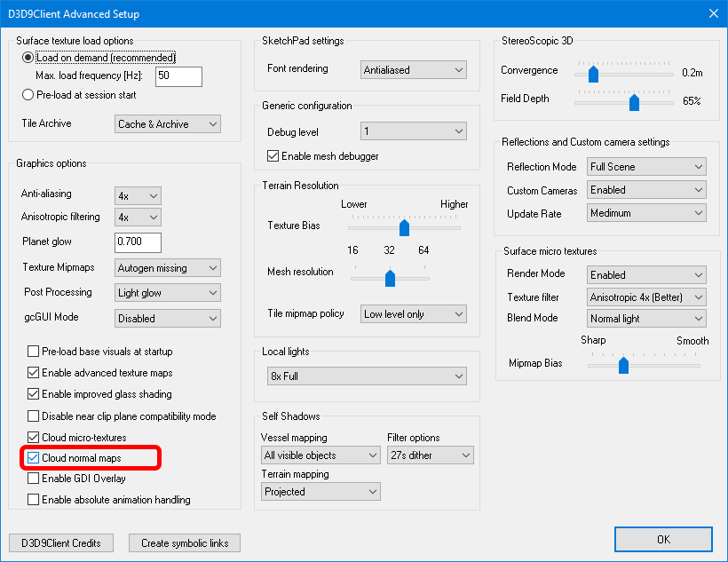Open the Debug level dropdown

click(414, 131)
